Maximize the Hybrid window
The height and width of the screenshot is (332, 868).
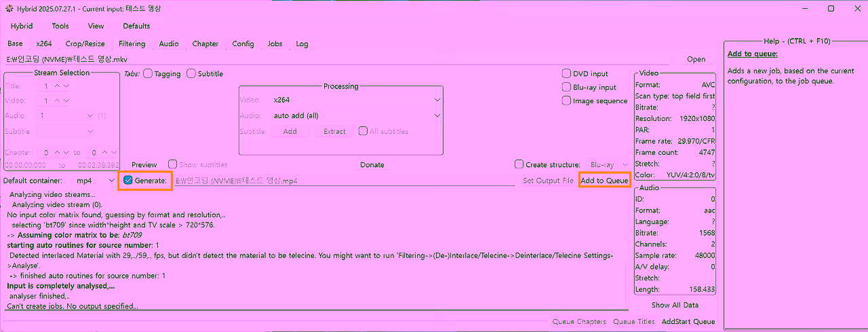831,9
